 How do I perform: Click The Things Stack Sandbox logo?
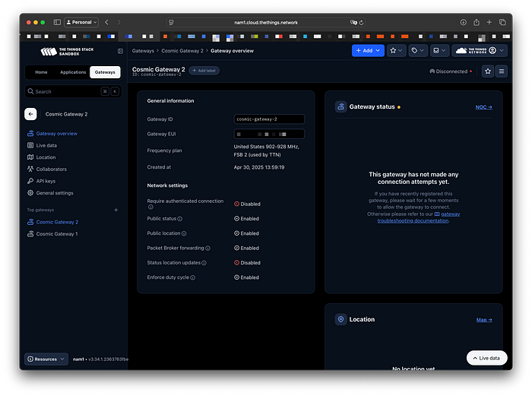click(x=67, y=52)
